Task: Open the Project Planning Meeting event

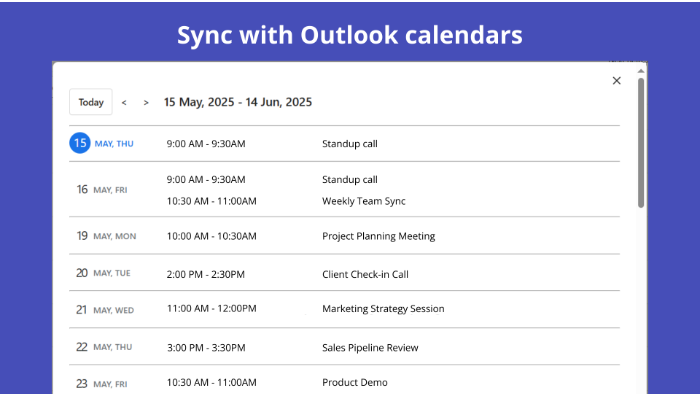Action: click(379, 236)
